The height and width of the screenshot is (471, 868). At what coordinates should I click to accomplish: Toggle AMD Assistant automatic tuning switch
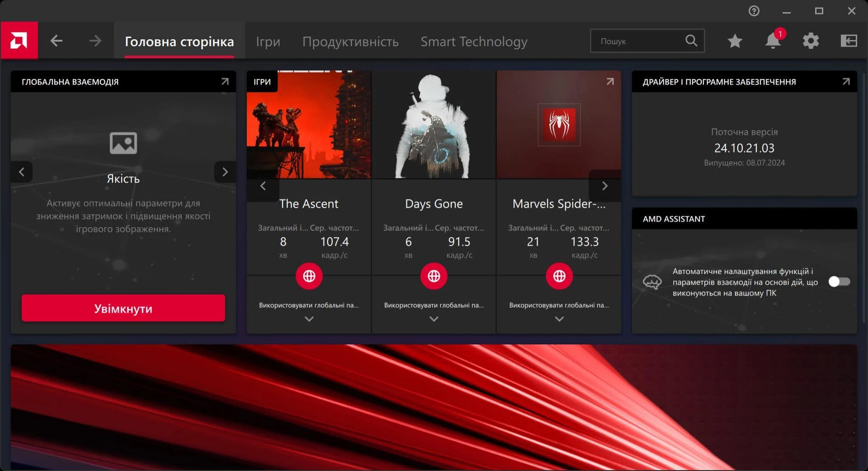(x=839, y=282)
